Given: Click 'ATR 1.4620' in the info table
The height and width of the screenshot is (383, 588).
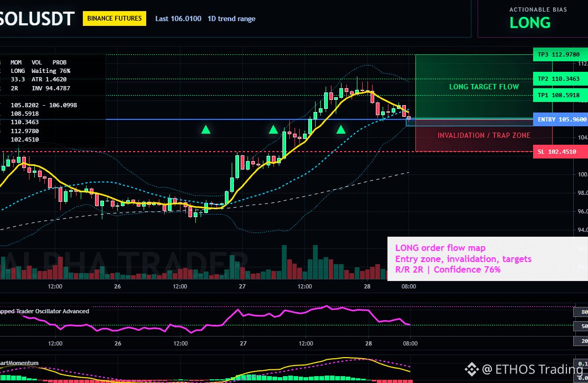Looking at the screenshot, I should [x=49, y=80].
